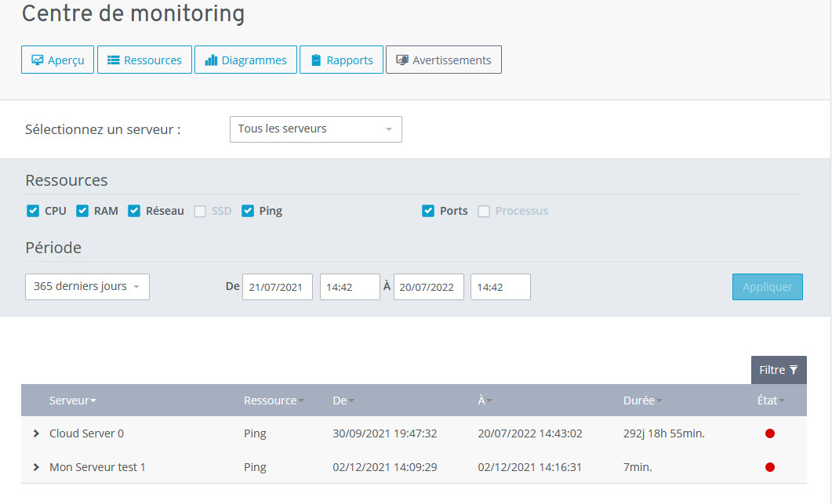Click the red status dot for Cloud Server 0
This screenshot has height=504, width=832.
tap(770, 433)
